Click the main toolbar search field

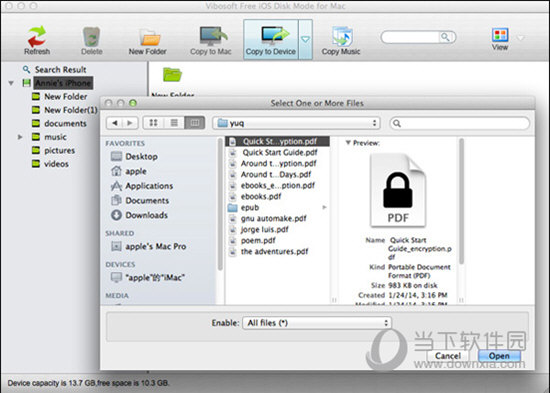418,37
